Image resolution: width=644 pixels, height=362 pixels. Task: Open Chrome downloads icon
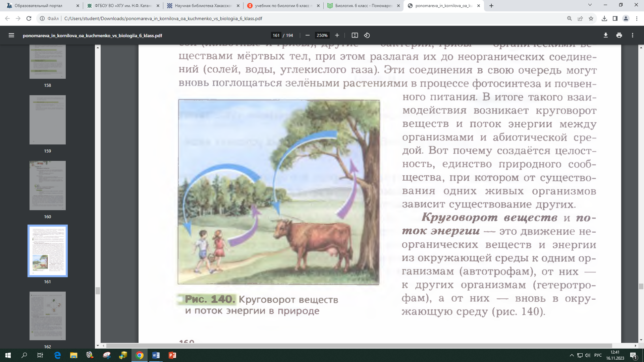[x=604, y=18]
